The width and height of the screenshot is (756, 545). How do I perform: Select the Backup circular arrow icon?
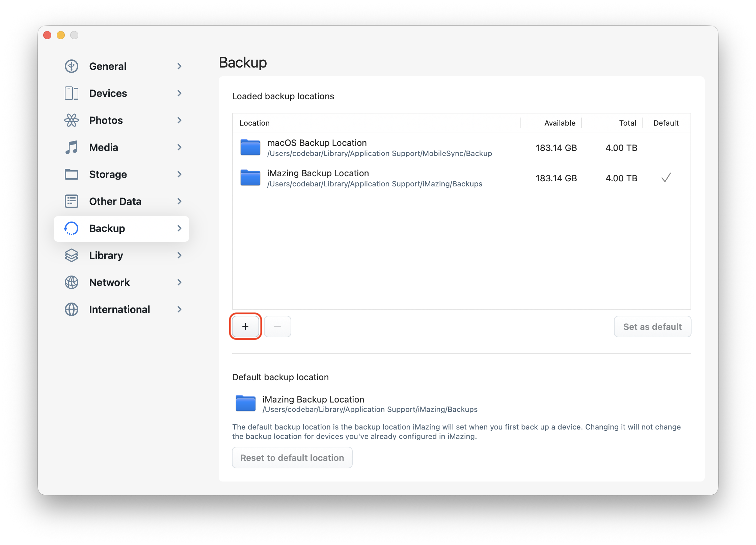pos(71,228)
